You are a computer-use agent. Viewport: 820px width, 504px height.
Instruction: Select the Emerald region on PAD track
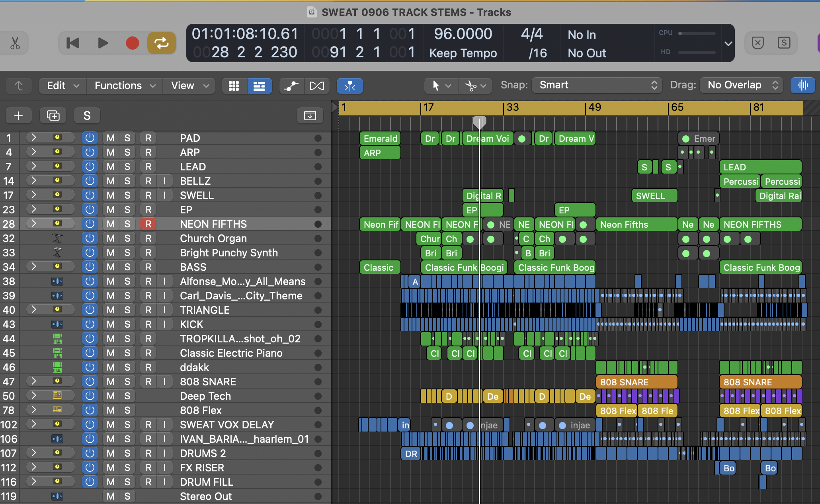(380, 139)
